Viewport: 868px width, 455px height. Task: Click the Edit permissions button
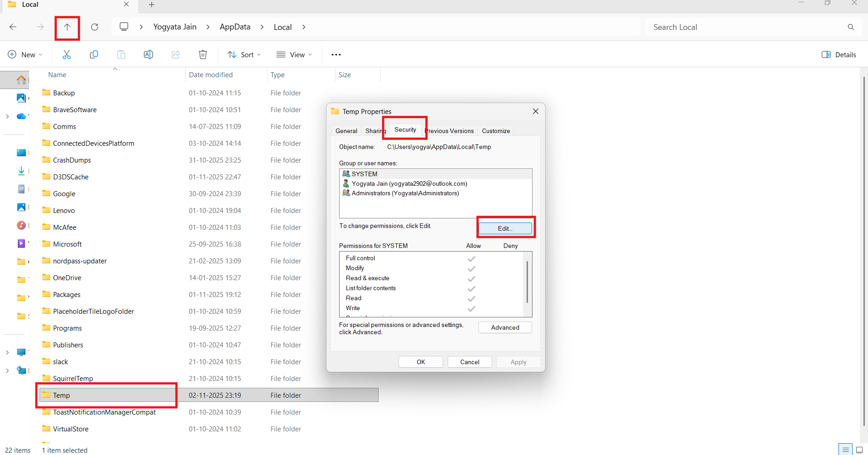click(505, 228)
